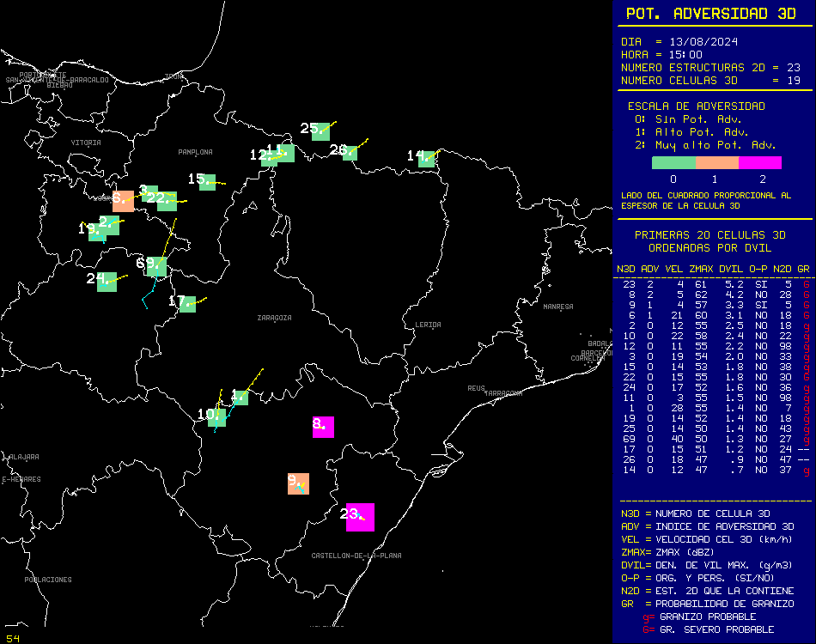Click the green cell 10 marker
This screenshot has width=816, height=644.
(216, 418)
